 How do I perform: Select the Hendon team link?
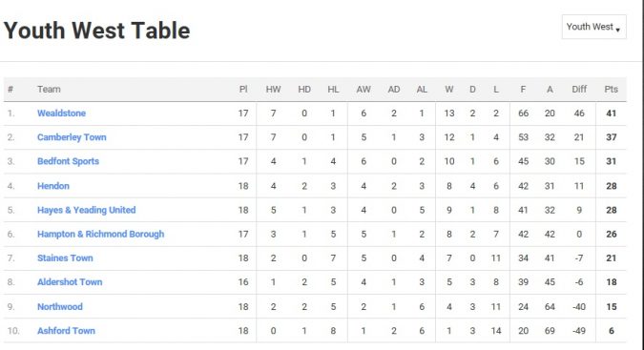pyautogui.click(x=53, y=186)
